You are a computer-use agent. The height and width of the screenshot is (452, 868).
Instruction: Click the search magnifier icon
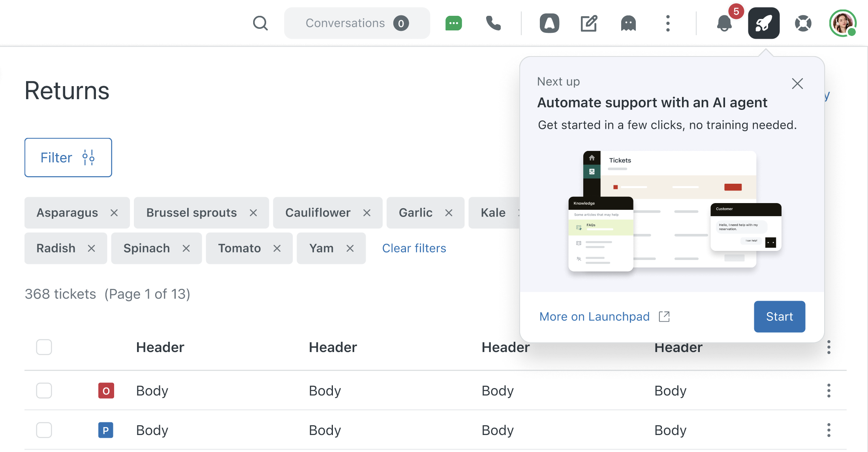260,23
